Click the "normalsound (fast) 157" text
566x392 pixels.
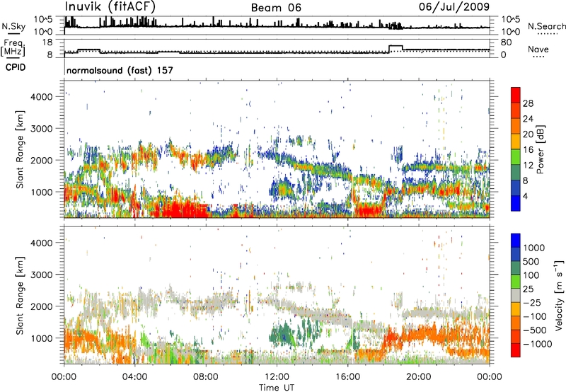click(x=120, y=70)
